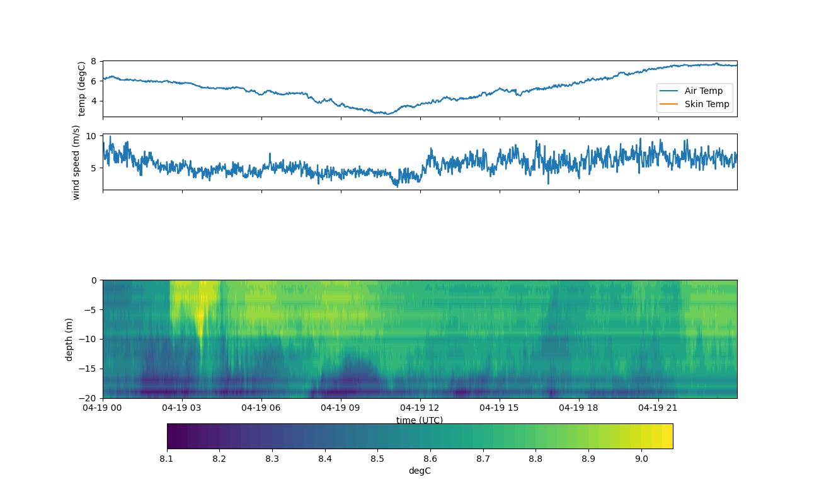
Task: Click the 6 tick on temperature axis
Action: click(93, 81)
